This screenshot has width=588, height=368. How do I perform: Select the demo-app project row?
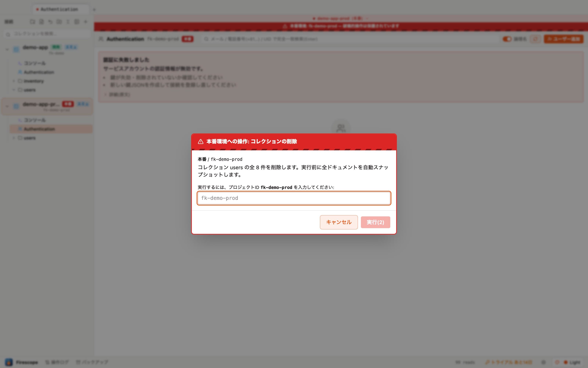(47, 49)
